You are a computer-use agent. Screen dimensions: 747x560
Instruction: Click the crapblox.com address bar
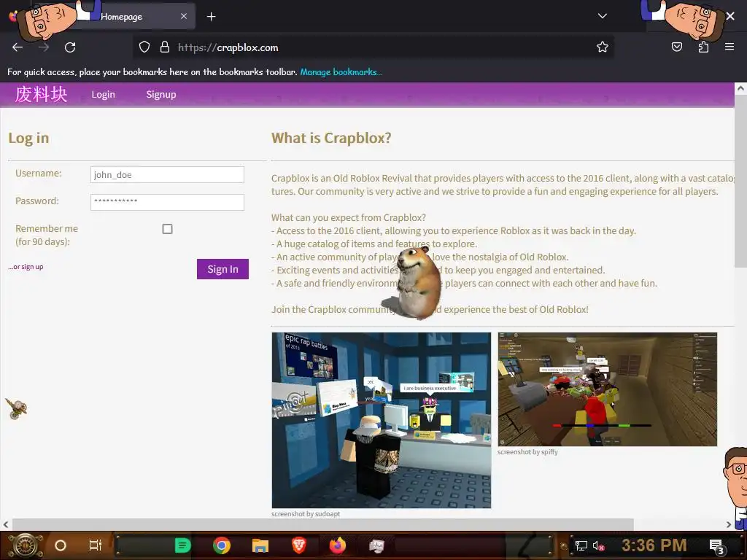373,47
